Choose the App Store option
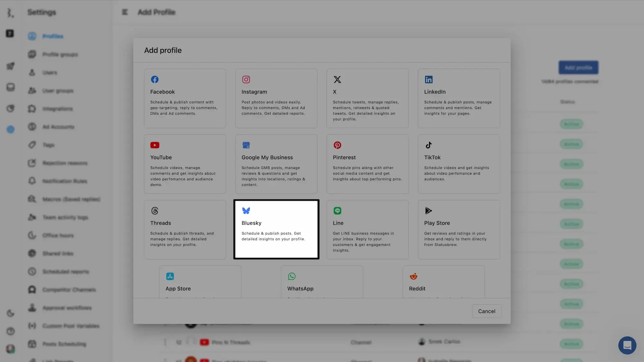 [200, 283]
